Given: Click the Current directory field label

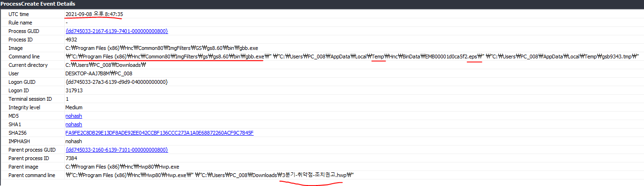Looking at the screenshot, I should click(28, 65).
